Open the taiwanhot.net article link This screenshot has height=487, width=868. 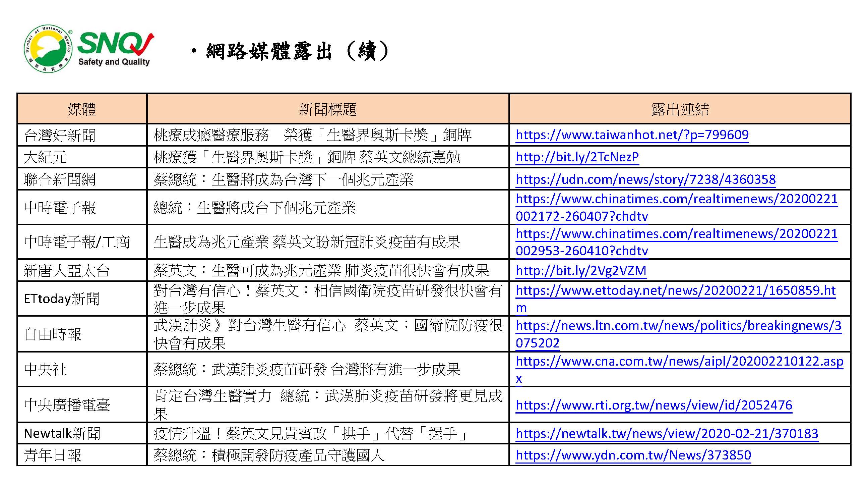tap(632, 135)
